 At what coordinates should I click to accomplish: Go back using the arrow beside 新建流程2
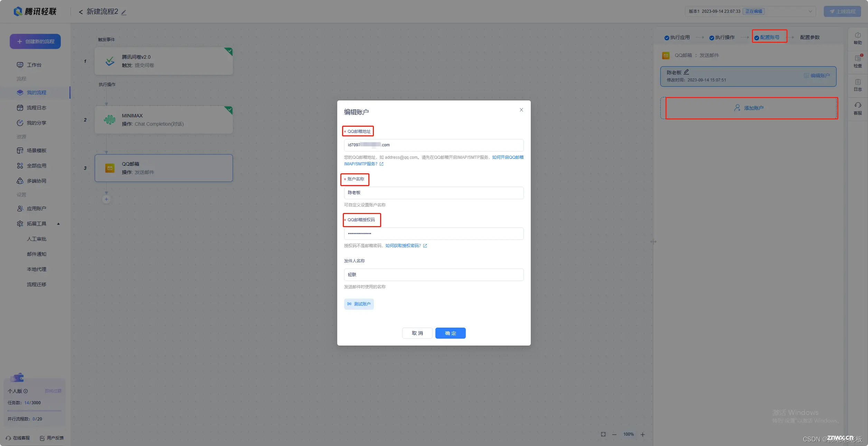point(81,12)
